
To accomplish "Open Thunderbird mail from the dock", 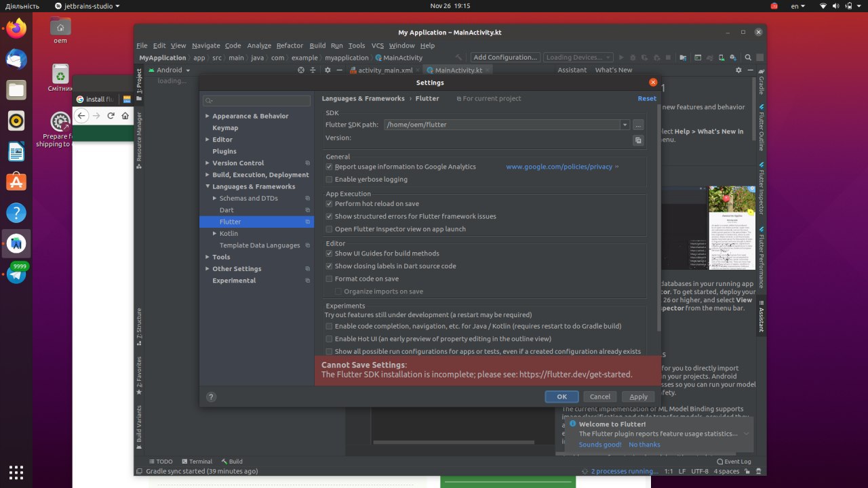I will click(x=16, y=59).
